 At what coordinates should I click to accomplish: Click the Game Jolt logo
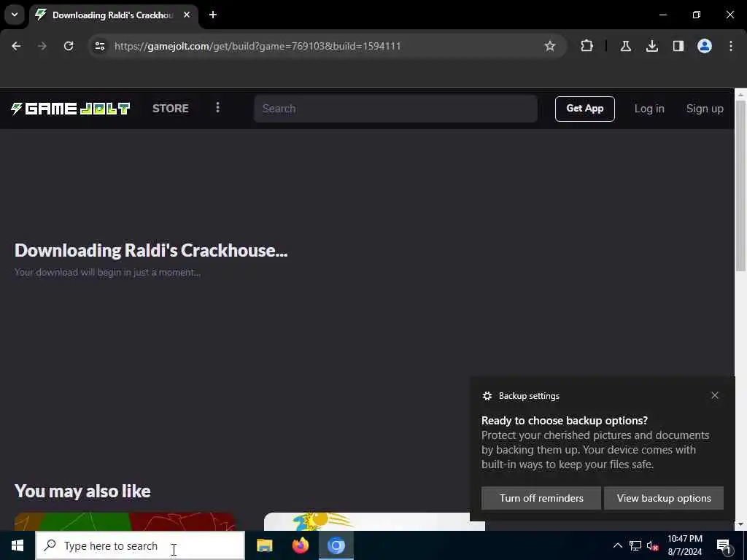[x=70, y=109]
